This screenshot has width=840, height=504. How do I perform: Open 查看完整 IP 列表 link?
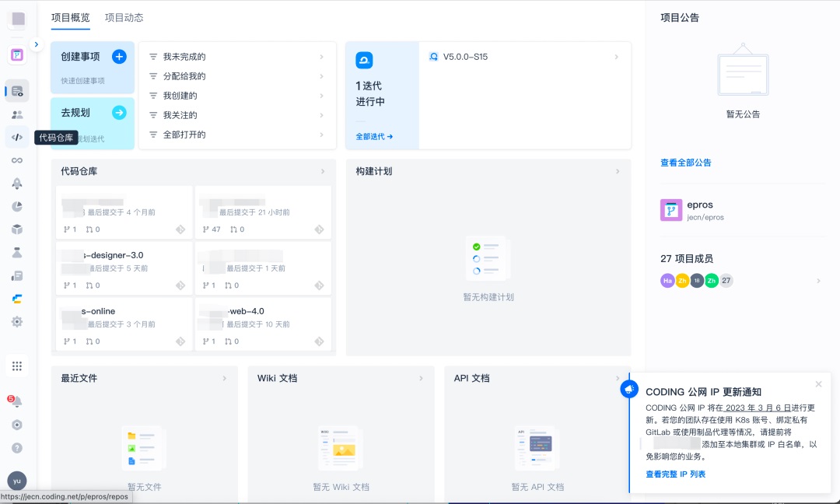(x=675, y=474)
